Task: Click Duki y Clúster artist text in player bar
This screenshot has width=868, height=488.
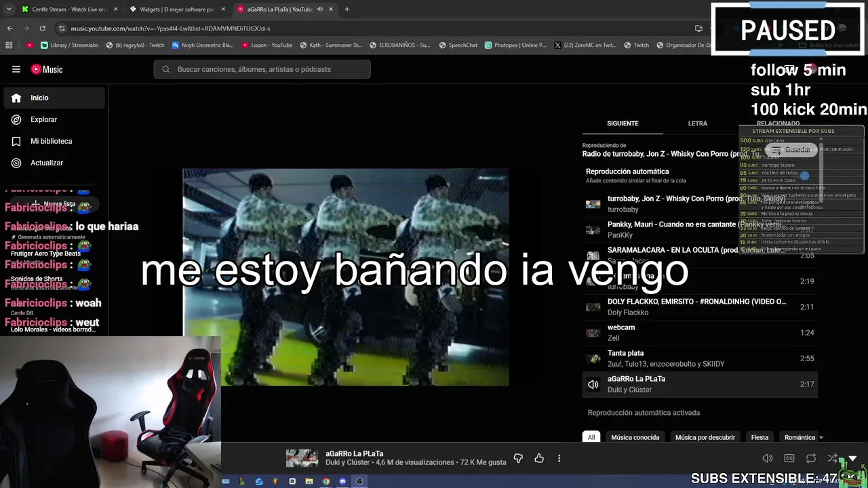Action: [x=347, y=462]
